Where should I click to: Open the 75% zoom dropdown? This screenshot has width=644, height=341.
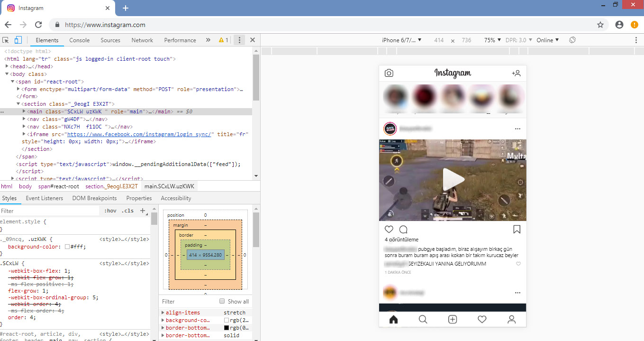pyautogui.click(x=492, y=40)
